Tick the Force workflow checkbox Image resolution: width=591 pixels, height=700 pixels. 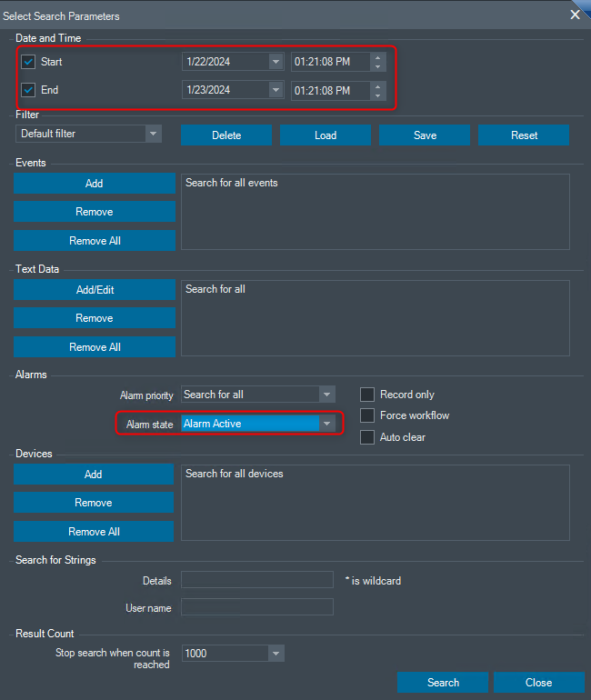point(367,415)
